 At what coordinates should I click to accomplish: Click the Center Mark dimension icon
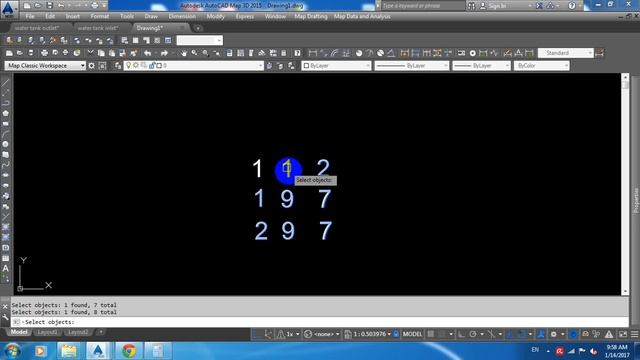pyautogui.click(x=472, y=53)
